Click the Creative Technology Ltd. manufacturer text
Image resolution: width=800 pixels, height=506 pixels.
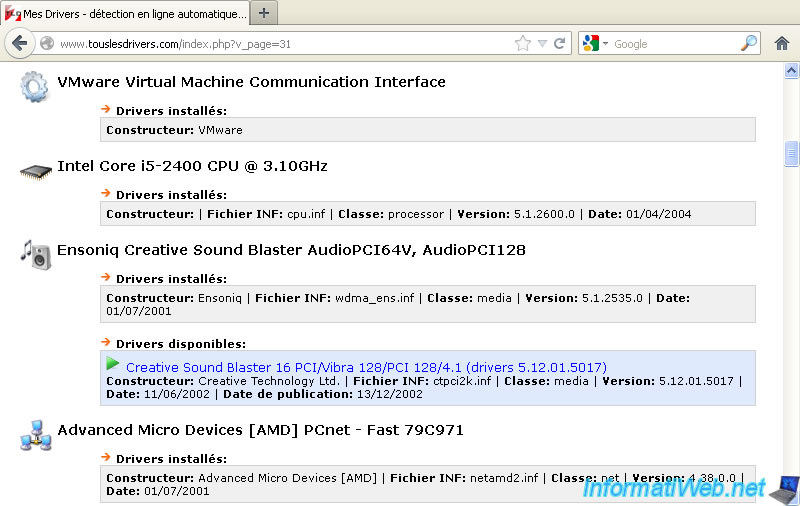pos(268,381)
